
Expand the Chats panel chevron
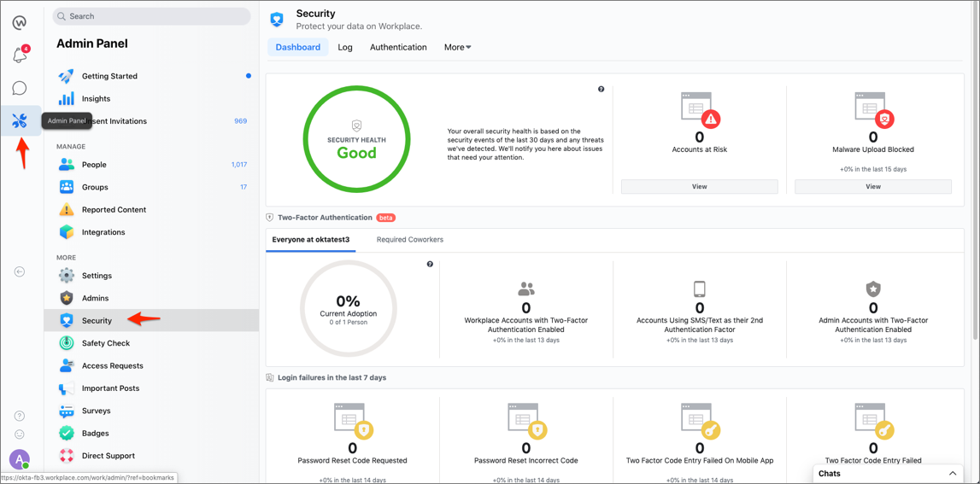click(x=953, y=473)
